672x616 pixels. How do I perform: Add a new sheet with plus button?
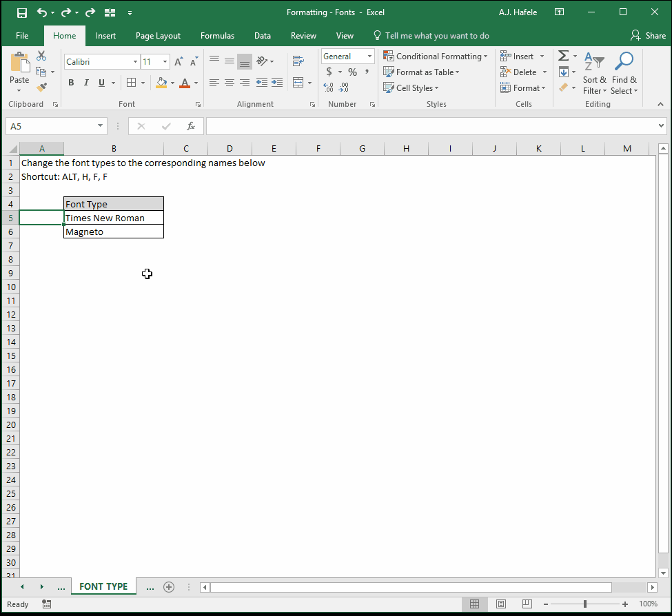[169, 587]
